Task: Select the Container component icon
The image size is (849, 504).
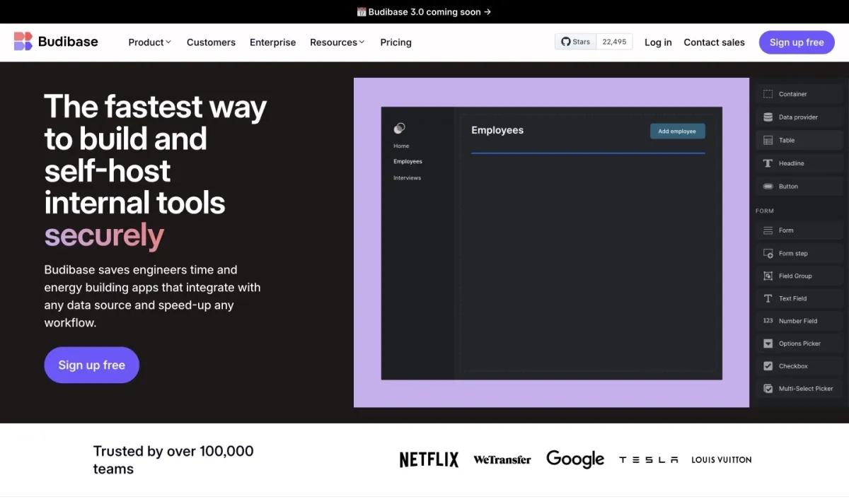Action: click(x=768, y=94)
